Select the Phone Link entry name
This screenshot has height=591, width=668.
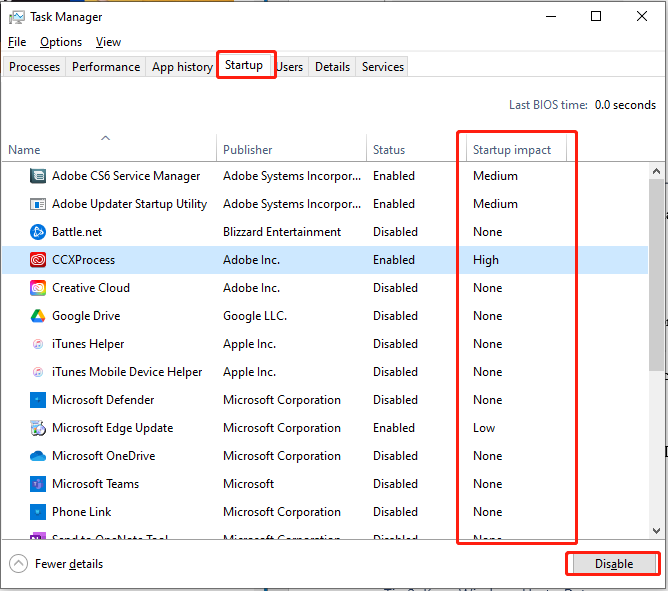pos(81,512)
